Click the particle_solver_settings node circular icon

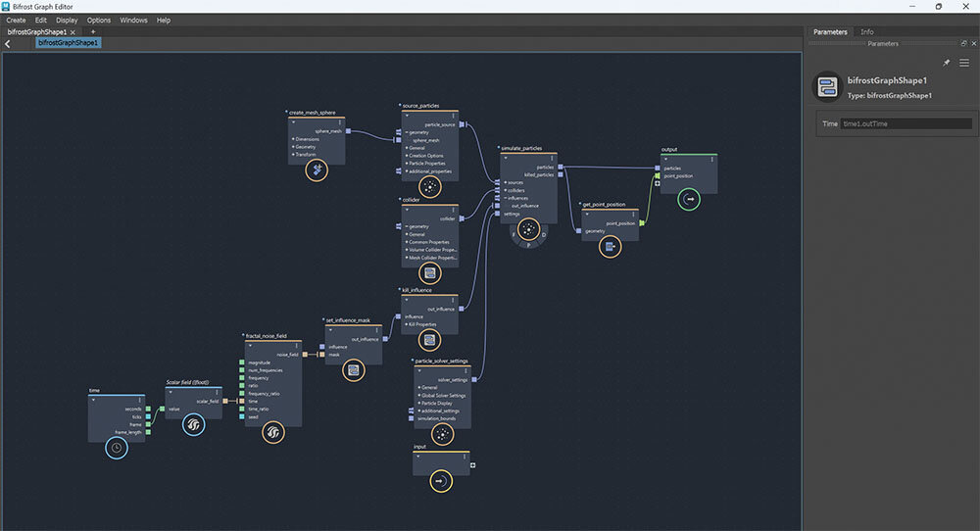click(443, 434)
